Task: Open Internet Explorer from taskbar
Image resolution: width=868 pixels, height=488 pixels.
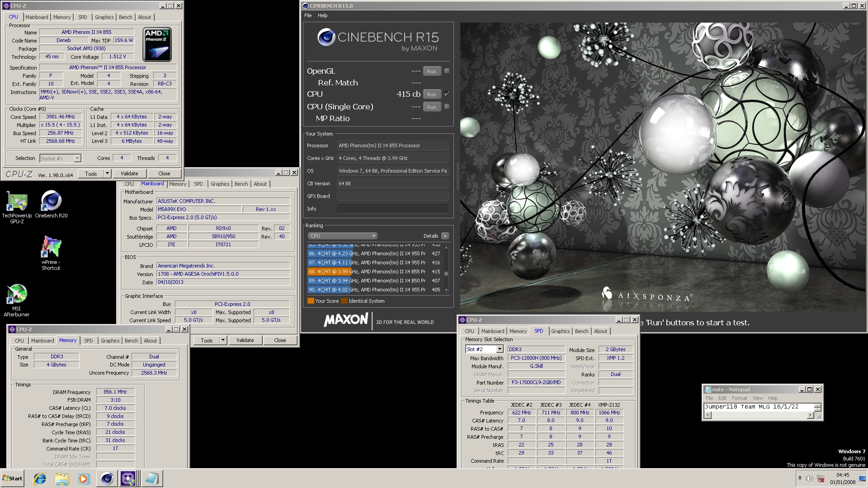Action: (x=40, y=479)
